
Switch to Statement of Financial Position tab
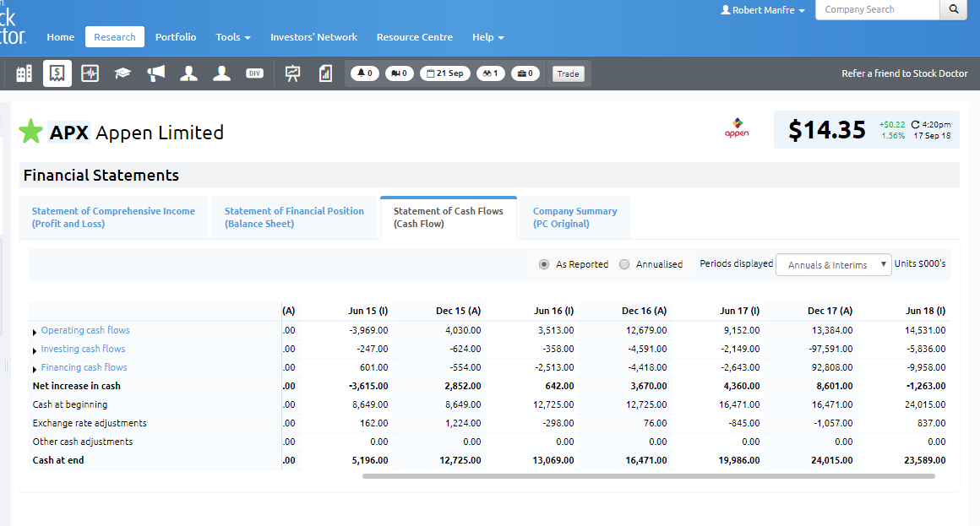pos(294,217)
